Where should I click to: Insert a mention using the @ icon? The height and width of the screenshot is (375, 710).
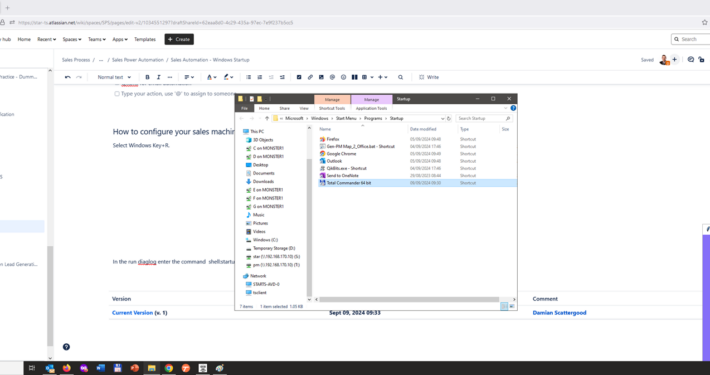coord(332,77)
